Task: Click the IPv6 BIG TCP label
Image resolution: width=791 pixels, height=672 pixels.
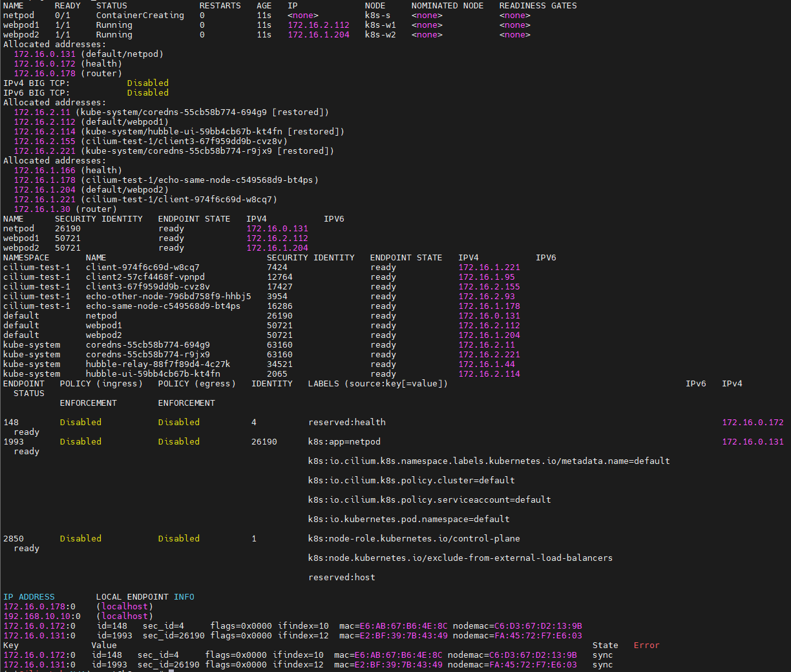Action: [x=36, y=93]
